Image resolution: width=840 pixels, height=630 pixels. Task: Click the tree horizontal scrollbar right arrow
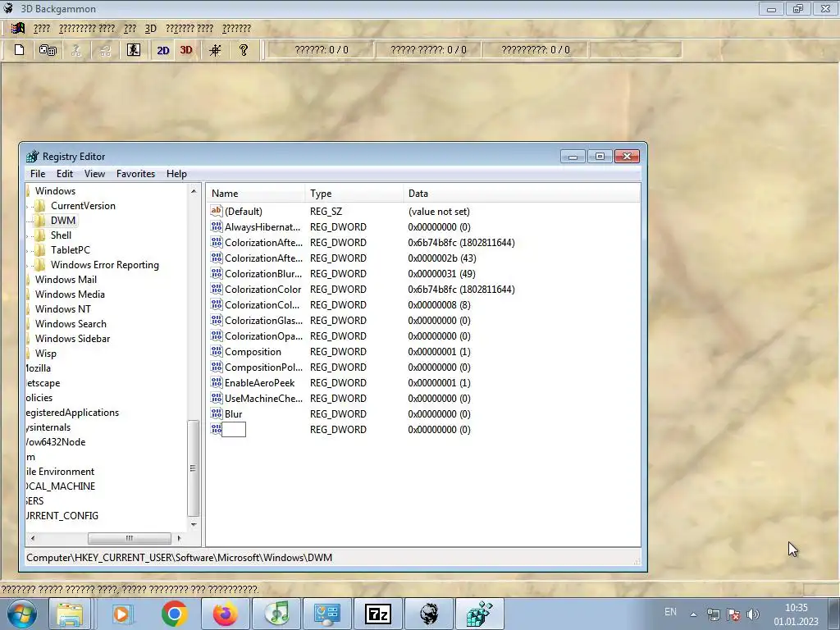(x=179, y=538)
